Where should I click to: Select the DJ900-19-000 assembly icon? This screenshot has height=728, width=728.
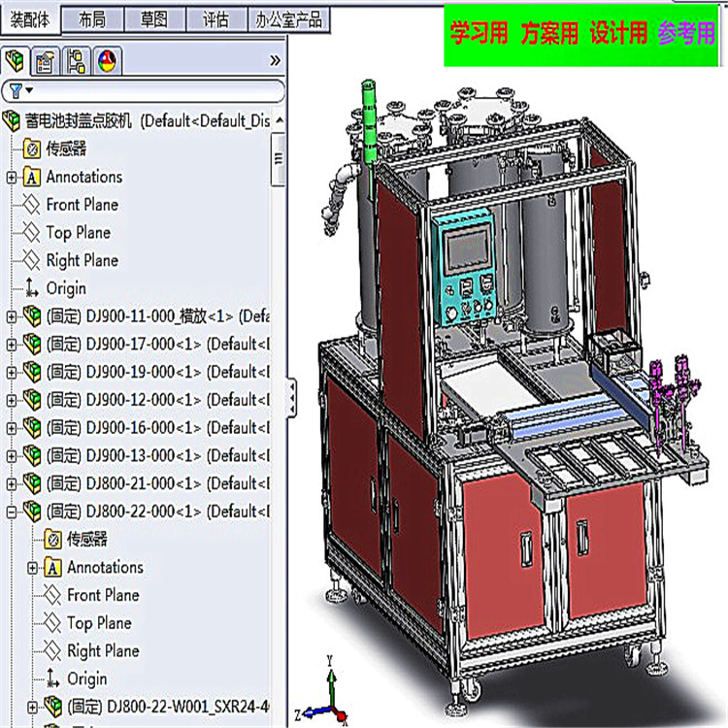pyautogui.click(x=32, y=372)
